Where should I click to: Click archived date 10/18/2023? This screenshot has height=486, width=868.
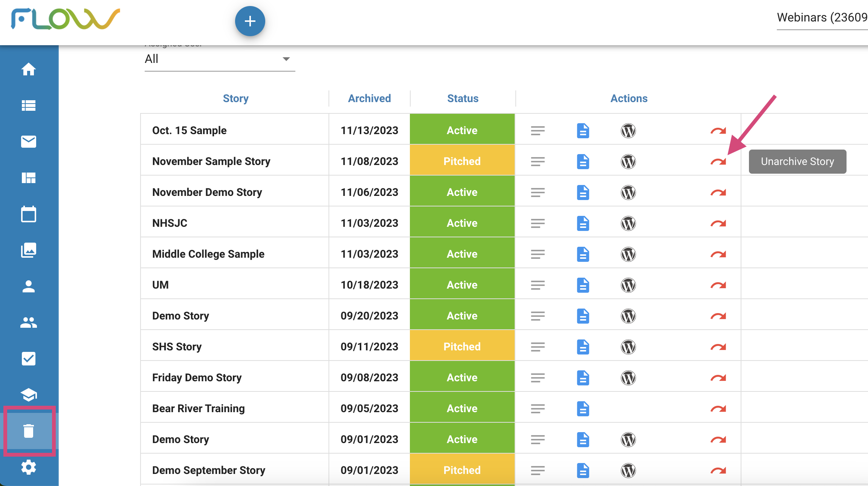(370, 285)
